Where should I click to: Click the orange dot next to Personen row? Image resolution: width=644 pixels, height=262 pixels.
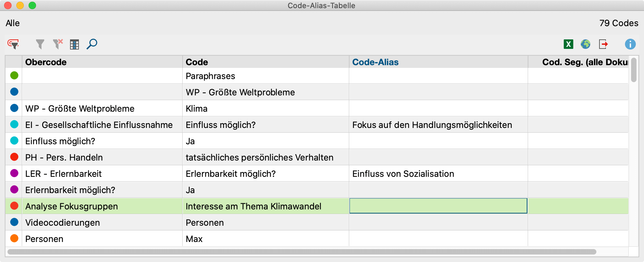pyautogui.click(x=14, y=238)
